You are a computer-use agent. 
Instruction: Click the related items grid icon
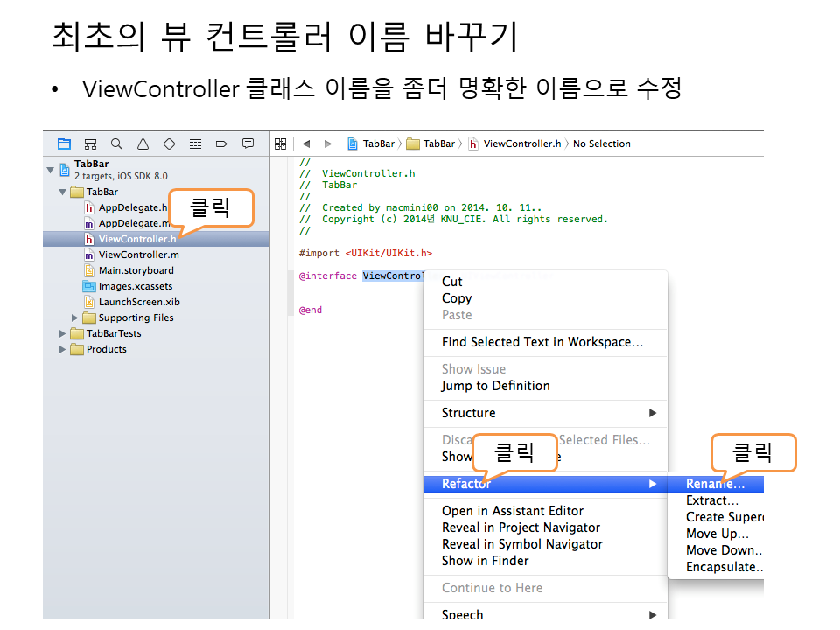tap(280, 143)
